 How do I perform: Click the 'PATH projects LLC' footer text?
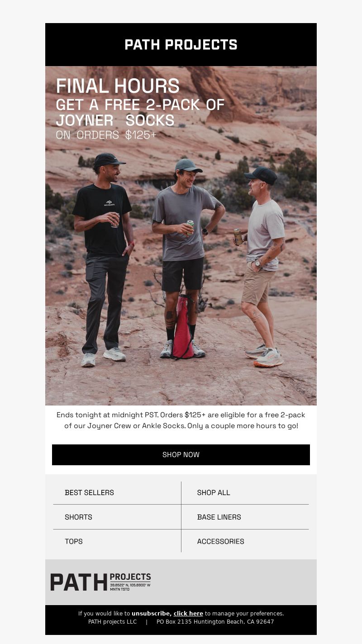pyautogui.click(x=112, y=622)
